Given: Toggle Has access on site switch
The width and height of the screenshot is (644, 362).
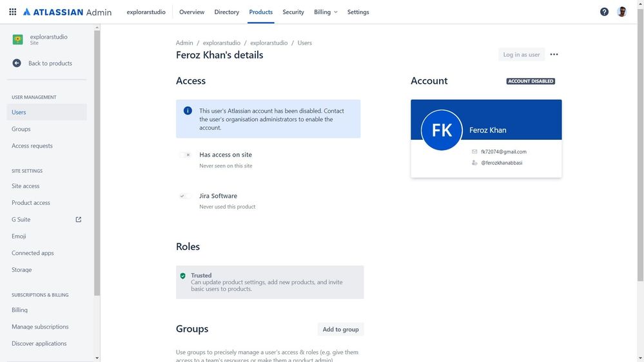Looking at the screenshot, I should [x=185, y=155].
